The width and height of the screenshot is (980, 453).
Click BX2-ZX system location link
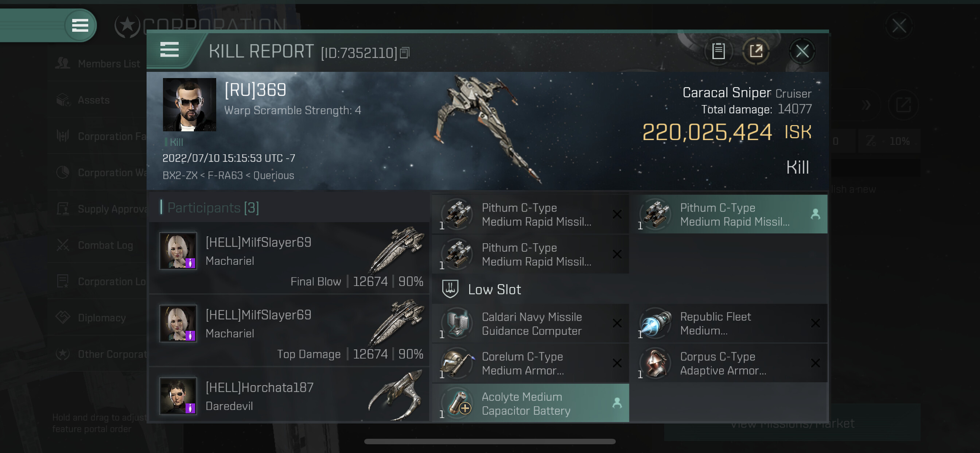coord(180,175)
